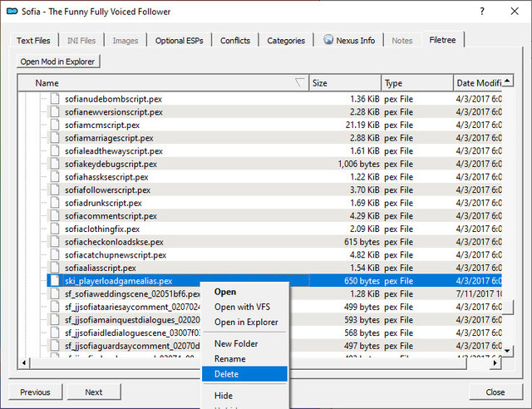This screenshot has width=532, height=409.
Task: Click the 21.19 KiB size value
Action: tap(362, 125)
